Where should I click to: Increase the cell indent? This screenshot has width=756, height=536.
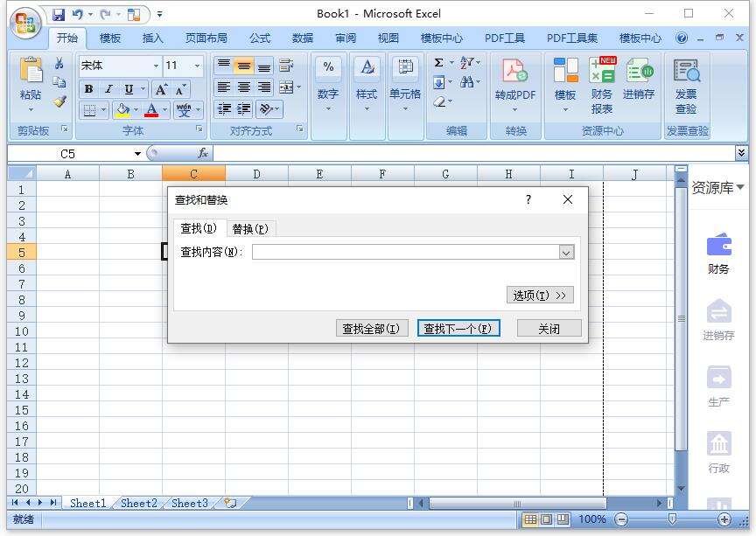[x=244, y=109]
